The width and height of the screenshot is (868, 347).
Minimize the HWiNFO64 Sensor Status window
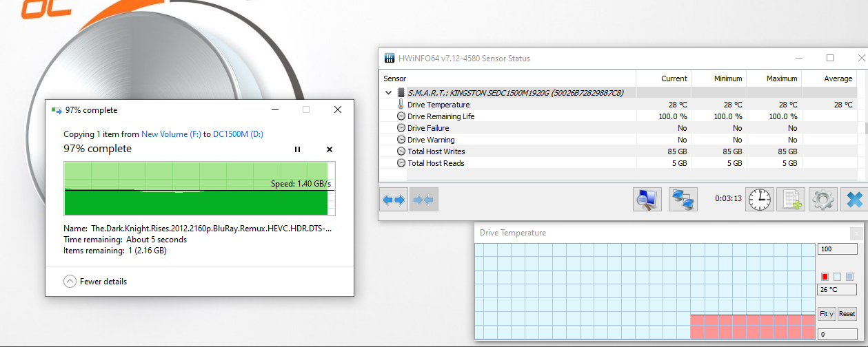pyautogui.click(x=799, y=59)
